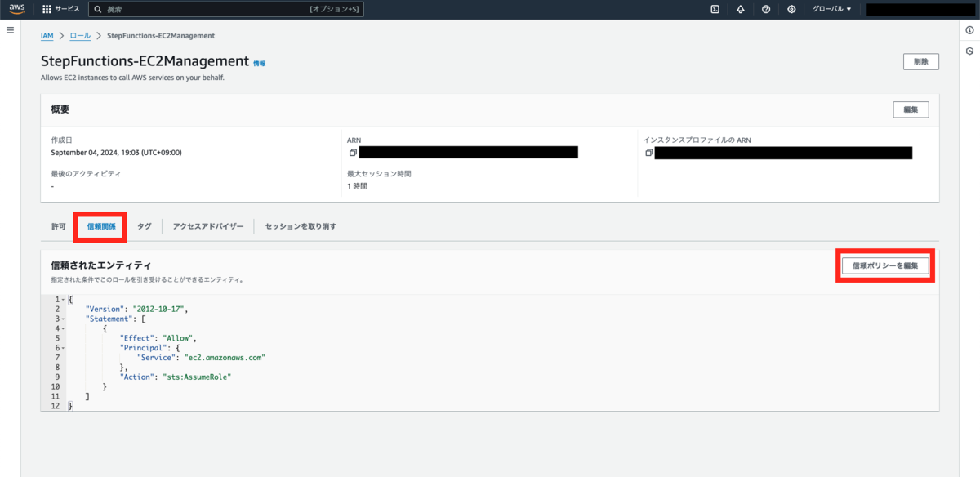The height and width of the screenshot is (477, 980).
Task: Click the 信頼ポリシーを編集 button
Action: coord(885,265)
